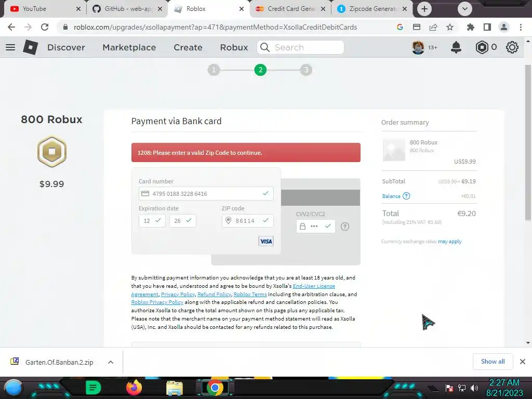Open the Roblox notifications bell
Image resolution: width=532 pixels, height=399 pixels.
[456, 47]
